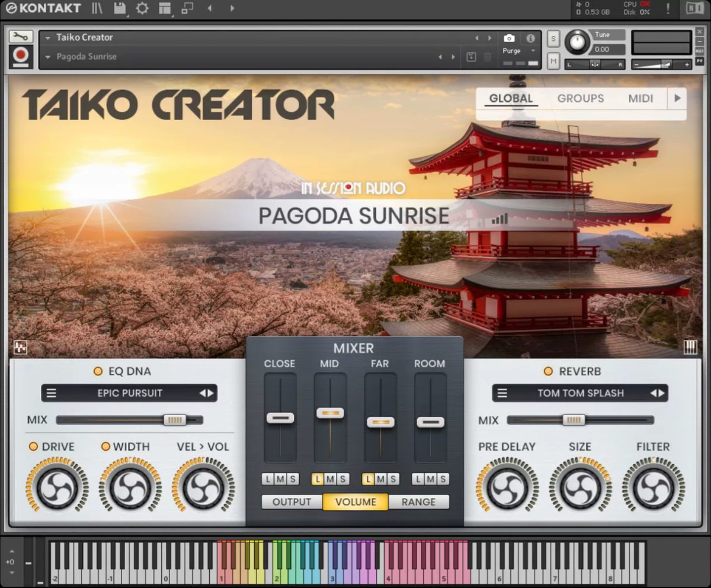Click the minimize view icon in the top bar

[187, 8]
